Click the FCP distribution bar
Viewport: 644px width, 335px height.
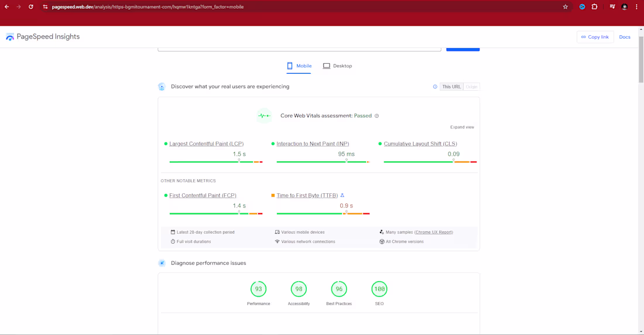[x=216, y=214]
